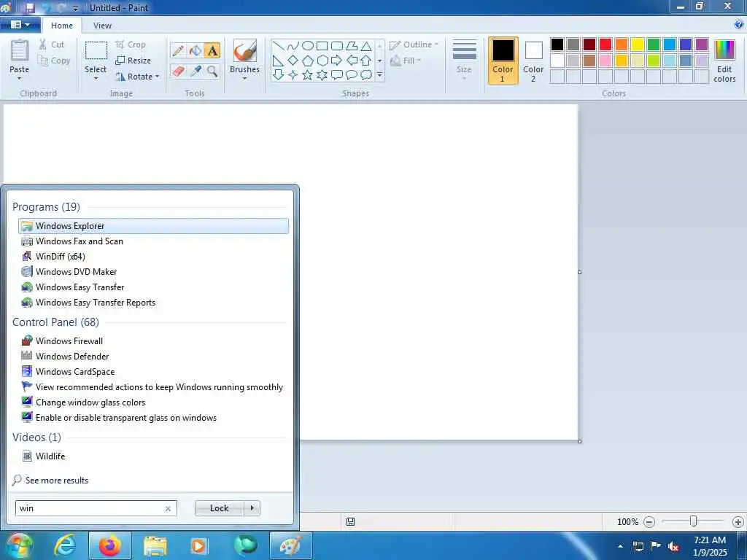Choose the Down arrow shape

[279, 75]
